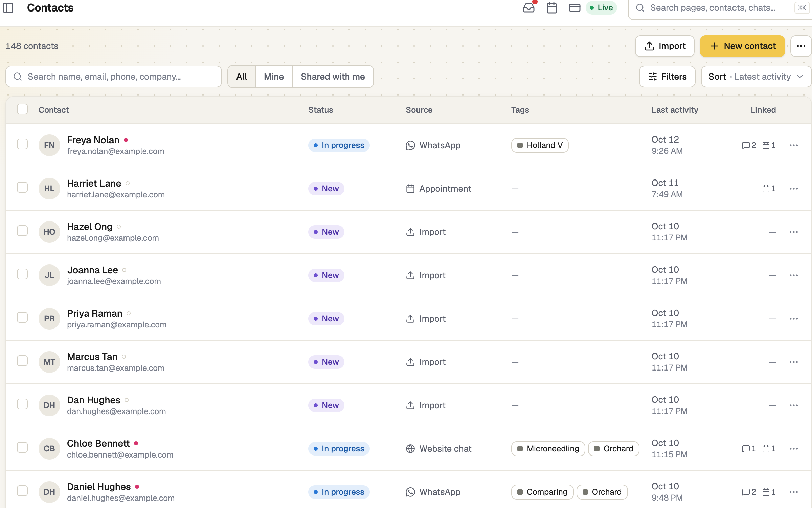Screen dimensions: 812x508
Task: Click Priya Raman's email address
Action: 117,325
